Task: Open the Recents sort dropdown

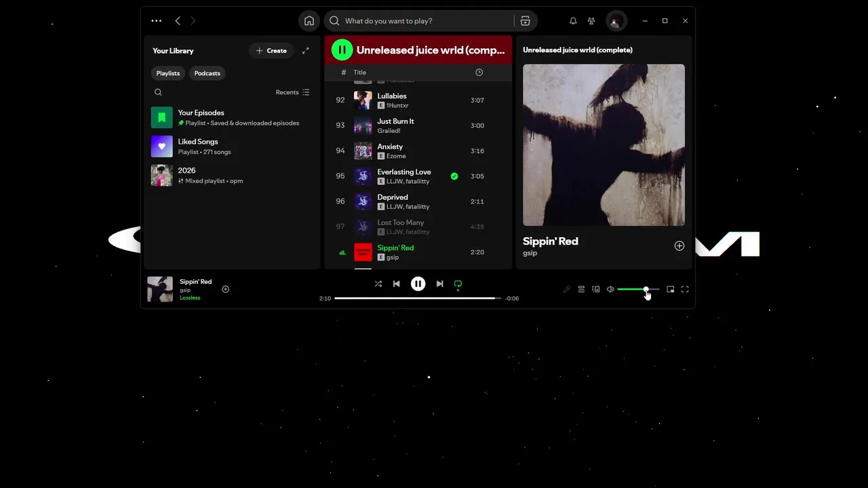Action: [292, 92]
